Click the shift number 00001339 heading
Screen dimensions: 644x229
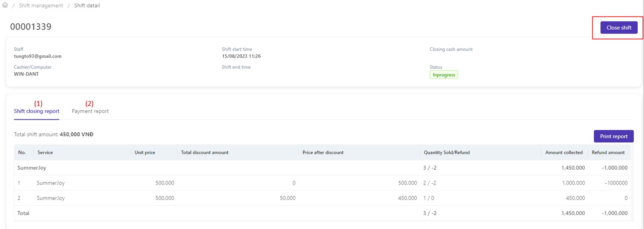pos(31,27)
